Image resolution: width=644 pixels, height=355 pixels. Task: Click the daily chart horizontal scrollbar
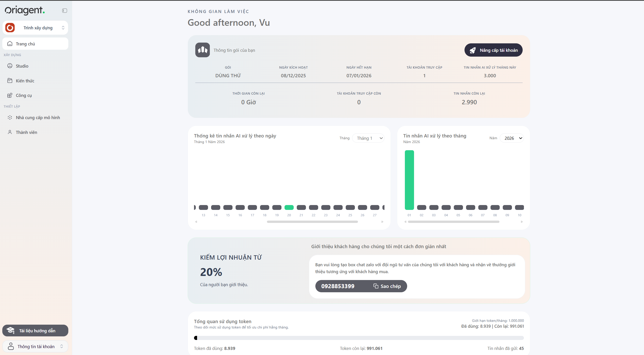312,222
